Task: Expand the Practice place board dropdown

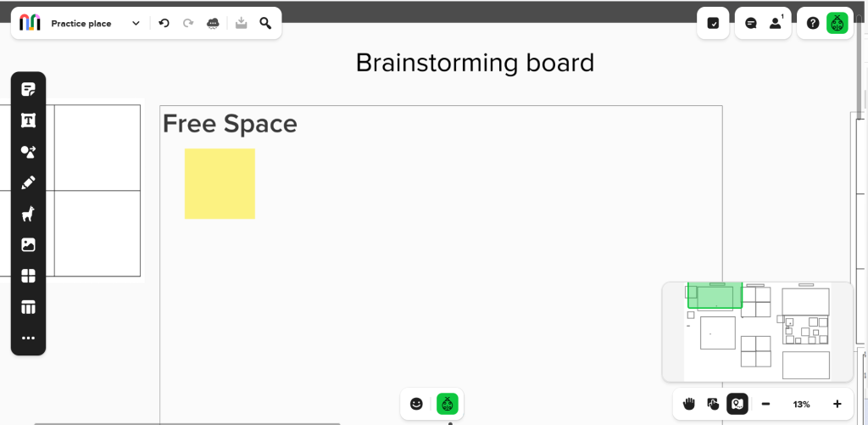Action: coord(136,23)
